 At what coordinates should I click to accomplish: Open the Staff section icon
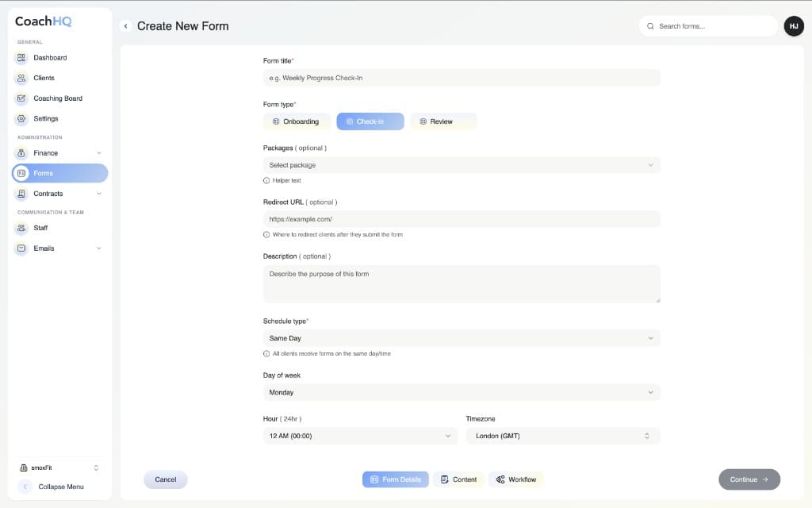click(x=20, y=228)
